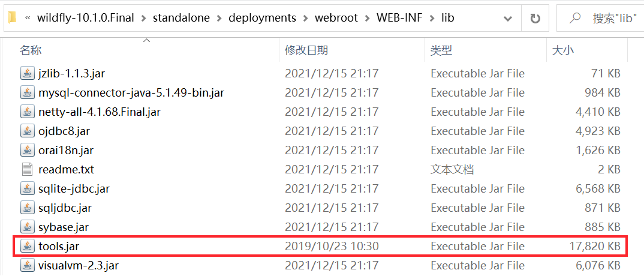Viewport: 644px width, 276px height.
Task: Select the visualvm-2.3.jar icon
Action: 27,265
